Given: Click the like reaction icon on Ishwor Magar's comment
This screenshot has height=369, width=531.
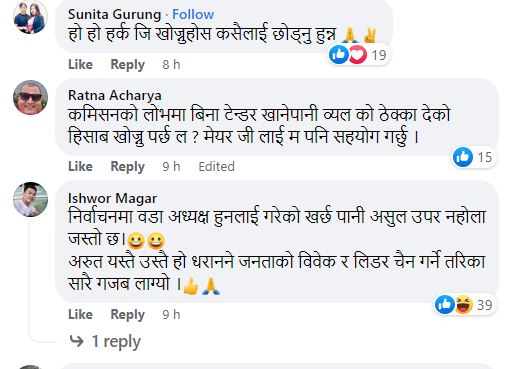Looking at the screenshot, I should tap(445, 304).
